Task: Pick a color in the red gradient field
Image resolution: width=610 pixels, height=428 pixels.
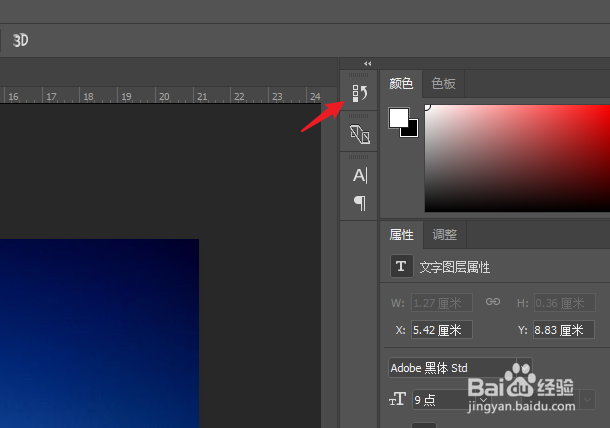Action: 517,158
